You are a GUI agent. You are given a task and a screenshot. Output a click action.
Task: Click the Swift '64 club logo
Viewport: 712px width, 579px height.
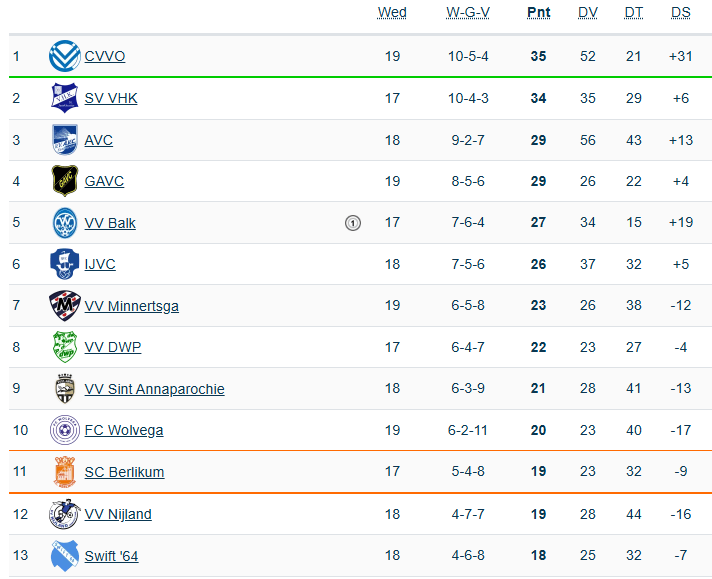click(x=65, y=555)
